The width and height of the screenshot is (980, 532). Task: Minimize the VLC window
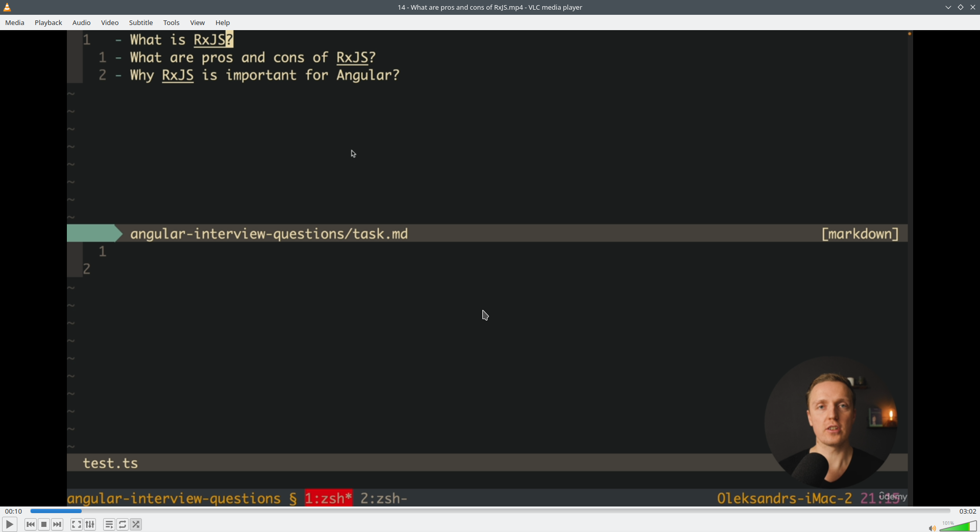click(x=948, y=7)
